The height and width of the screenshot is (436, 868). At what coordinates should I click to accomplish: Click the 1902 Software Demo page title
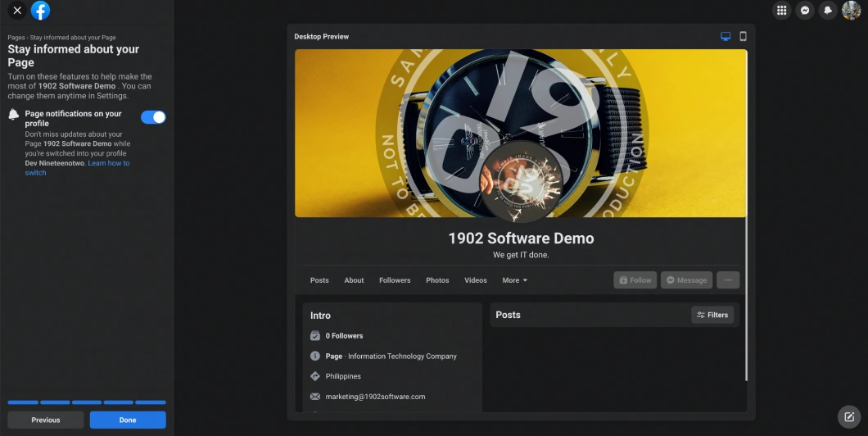521,238
